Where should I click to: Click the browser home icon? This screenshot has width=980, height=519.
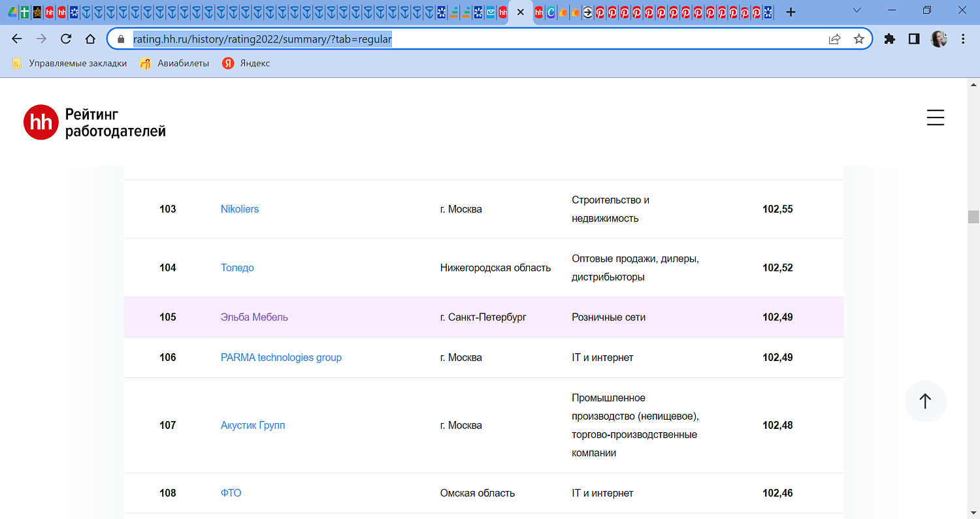91,39
